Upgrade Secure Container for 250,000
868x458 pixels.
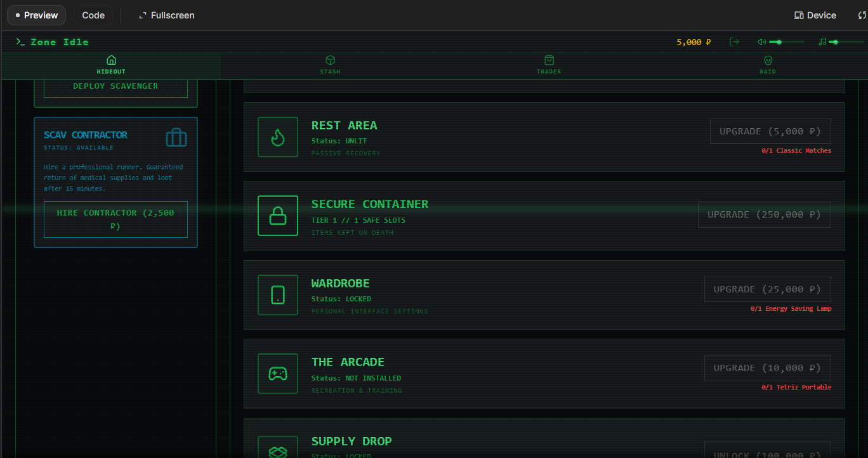coord(765,214)
